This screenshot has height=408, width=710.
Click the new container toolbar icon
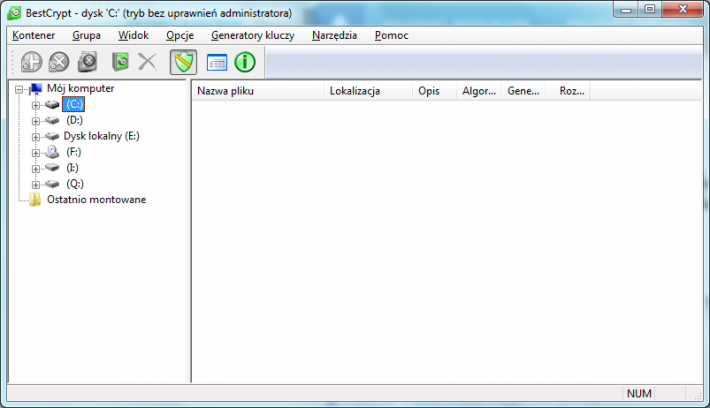[x=31, y=62]
